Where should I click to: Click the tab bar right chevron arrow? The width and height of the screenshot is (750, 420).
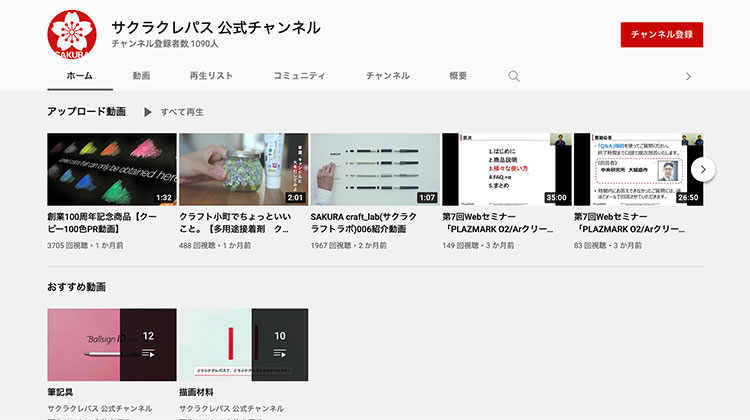pyautogui.click(x=688, y=76)
